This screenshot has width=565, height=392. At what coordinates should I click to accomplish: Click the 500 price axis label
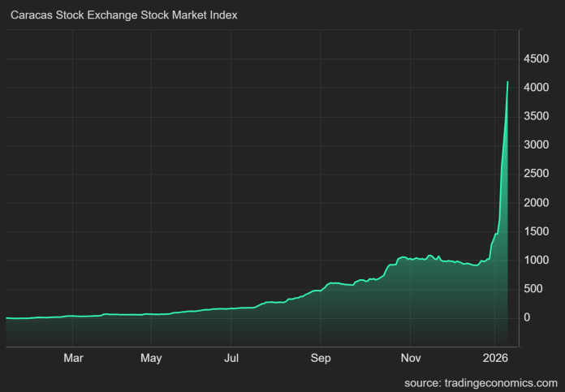533,289
